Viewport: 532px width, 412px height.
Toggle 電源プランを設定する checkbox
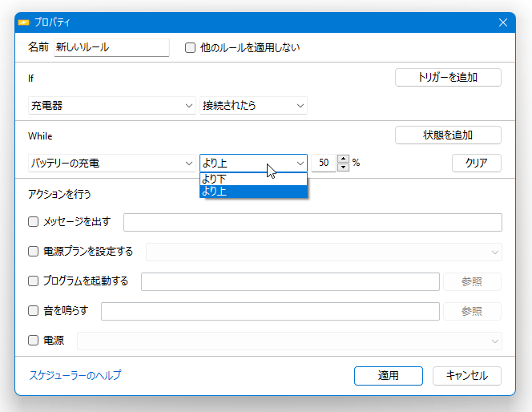click(x=34, y=252)
